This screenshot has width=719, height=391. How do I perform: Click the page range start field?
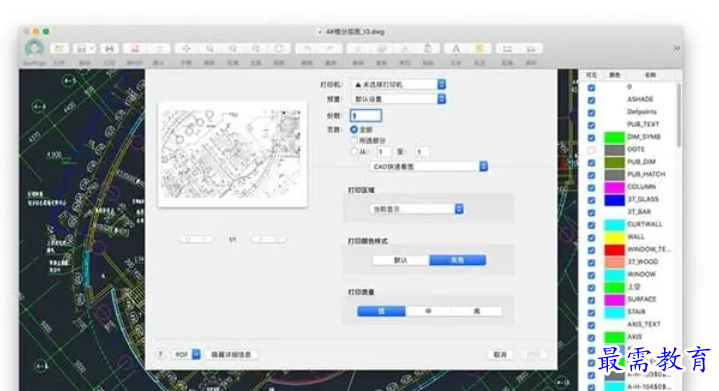pyautogui.click(x=383, y=152)
